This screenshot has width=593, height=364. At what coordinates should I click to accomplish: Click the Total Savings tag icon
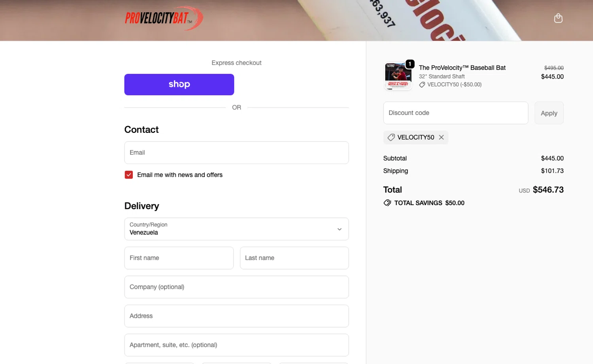(387, 203)
